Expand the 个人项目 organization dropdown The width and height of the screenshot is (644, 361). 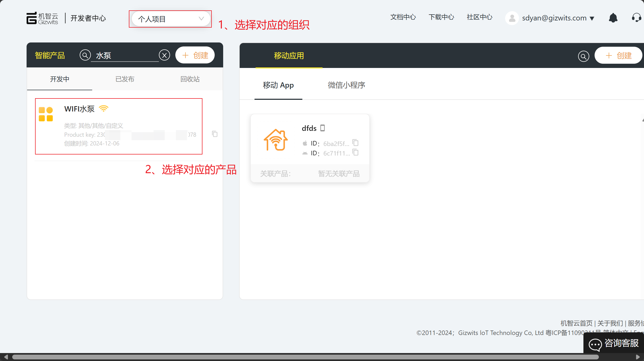(170, 19)
